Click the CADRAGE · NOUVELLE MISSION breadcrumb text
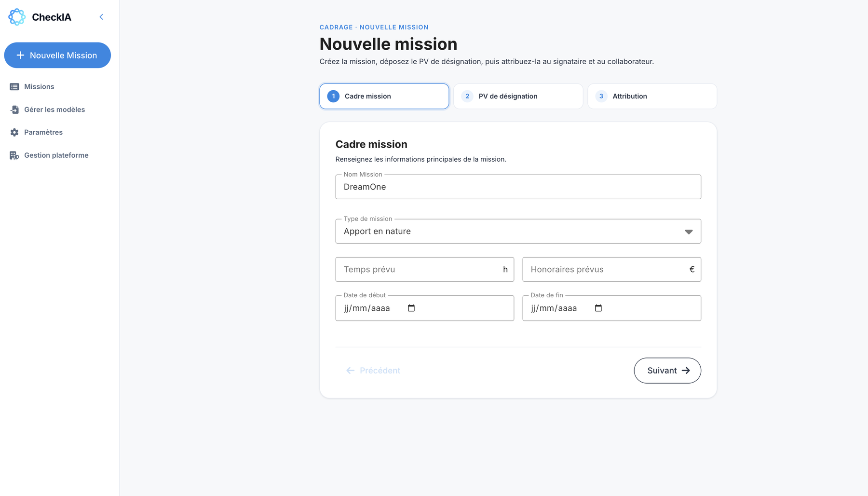Image resolution: width=868 pixels, height=496 pixels. [x=374, y=27]
